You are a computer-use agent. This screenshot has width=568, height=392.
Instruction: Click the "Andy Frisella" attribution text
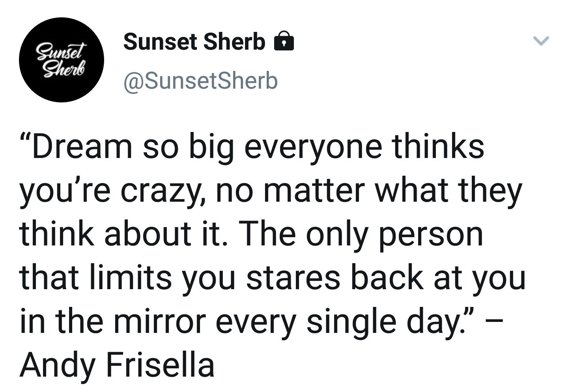[x=117, y=365]
